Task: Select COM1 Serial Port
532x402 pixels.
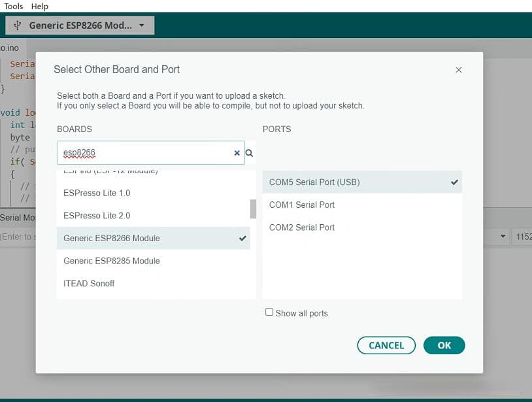Action: point(362,205)
